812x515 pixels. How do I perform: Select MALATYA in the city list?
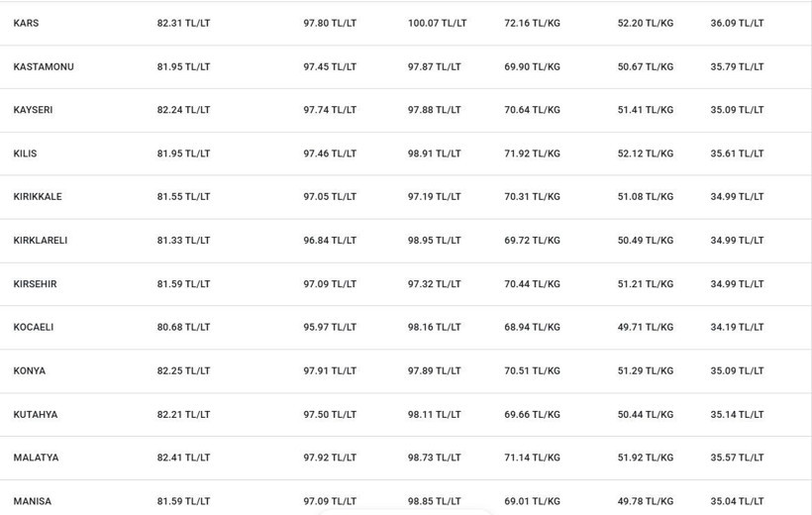tap(37, 458)
